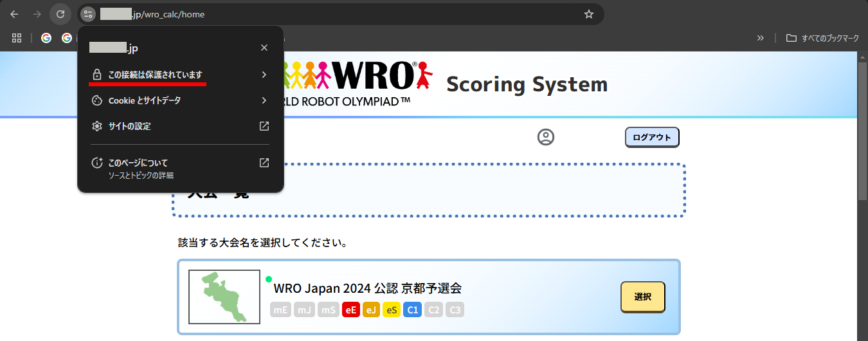This screenshot has height=341, width=868.
Task: Click the ログアウト button
Action: [652, 137]
